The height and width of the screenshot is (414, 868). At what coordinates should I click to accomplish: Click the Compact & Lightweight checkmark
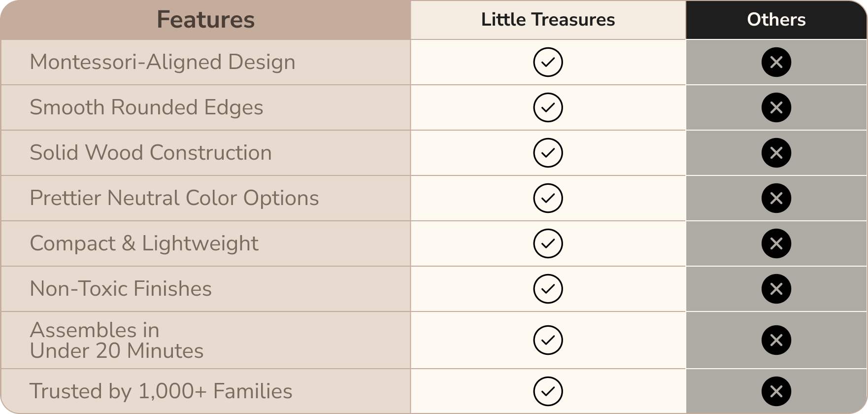coord(548,243)
